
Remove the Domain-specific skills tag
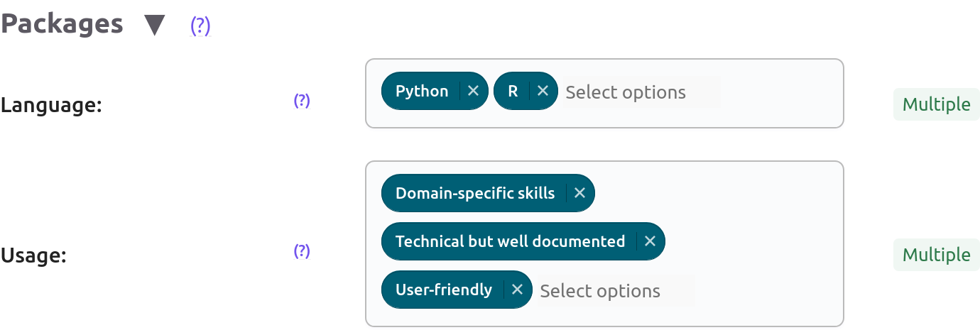tap(579, 193)
